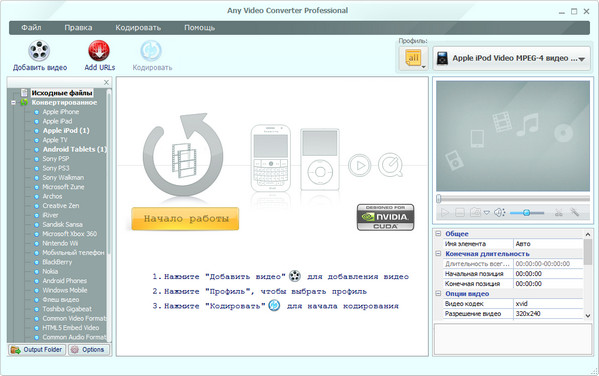Select Sandisk Sansa in the tree
Image resolution: width=599 pixels, height=376 pixels.
click(x=62, y=224)
